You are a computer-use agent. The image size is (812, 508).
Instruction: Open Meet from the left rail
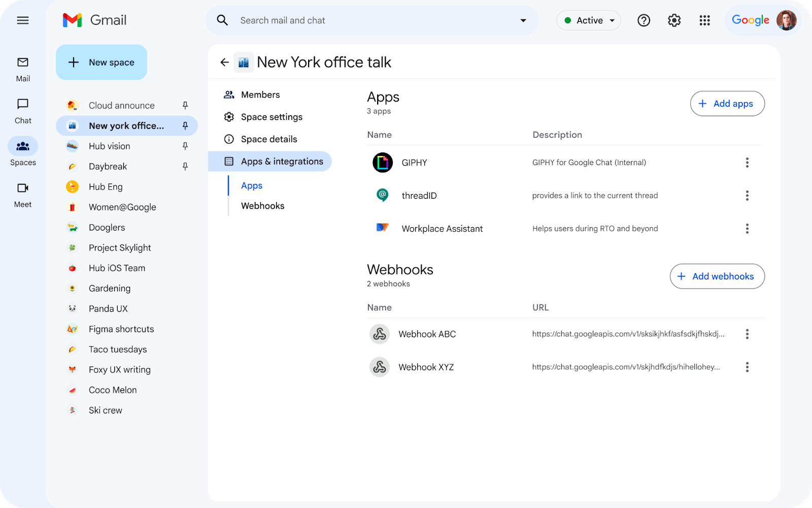pos(23,196)
